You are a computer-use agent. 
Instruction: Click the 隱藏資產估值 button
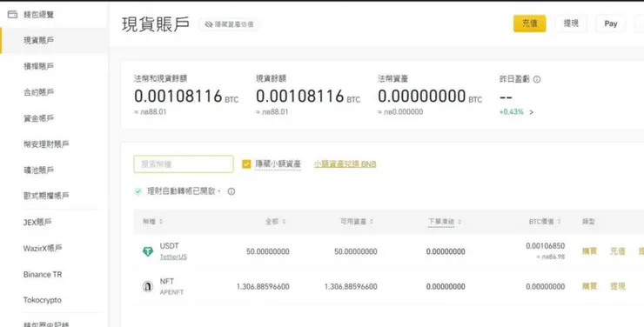[x=229, y=24]
